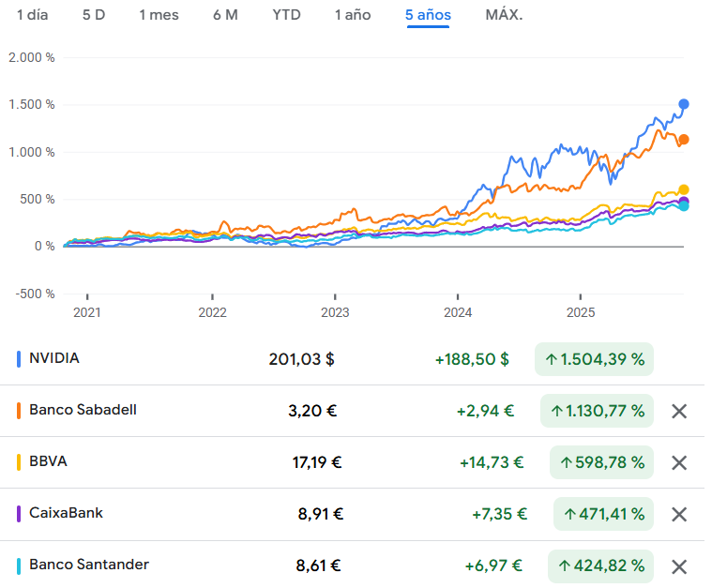Remove CaixaBank from comparison

tap(680, 514)
